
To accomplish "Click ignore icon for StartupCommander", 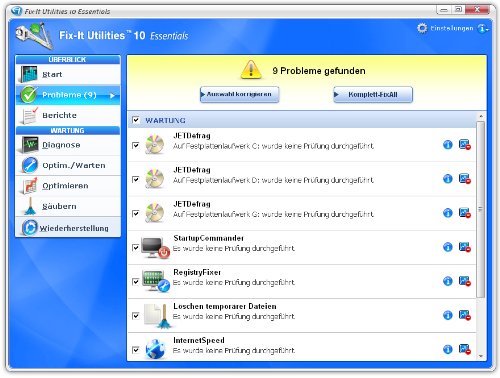I will tap(465, 247).
